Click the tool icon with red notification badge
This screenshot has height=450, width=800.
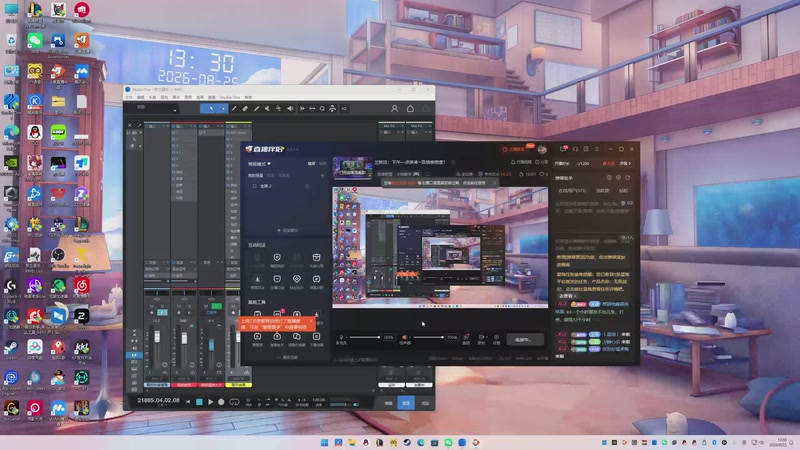[278, 313]
